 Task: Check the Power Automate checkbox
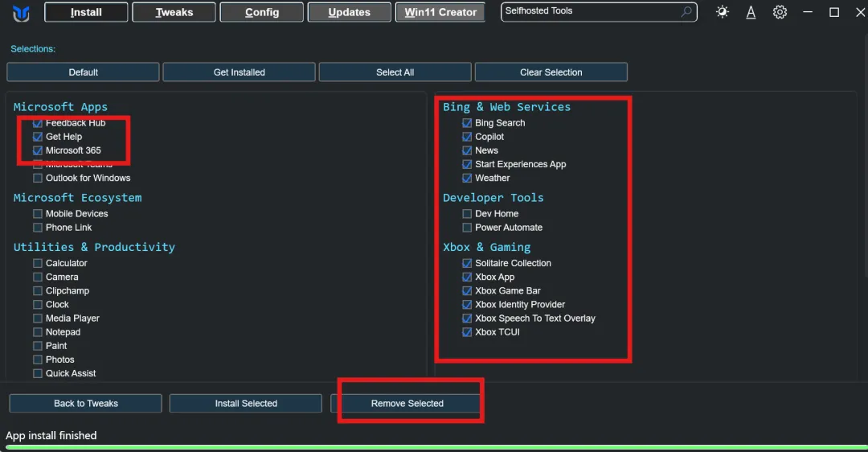coord(467,227)
